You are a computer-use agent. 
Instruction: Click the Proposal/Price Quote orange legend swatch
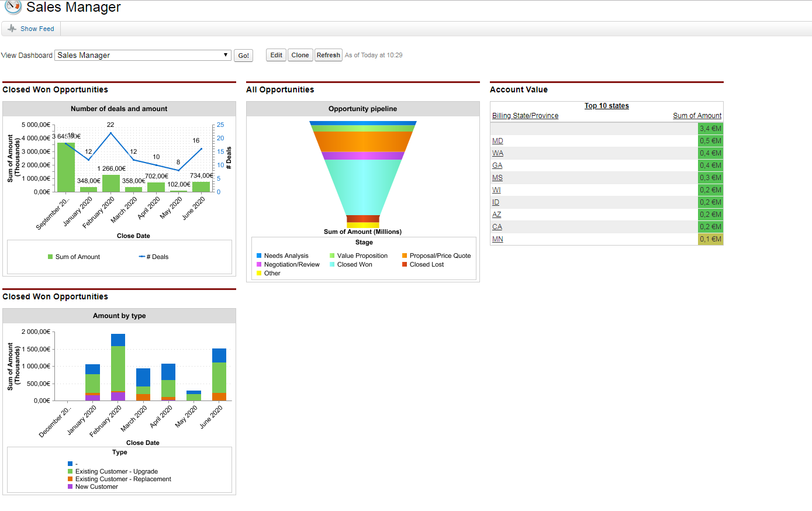tap(405, 255)
